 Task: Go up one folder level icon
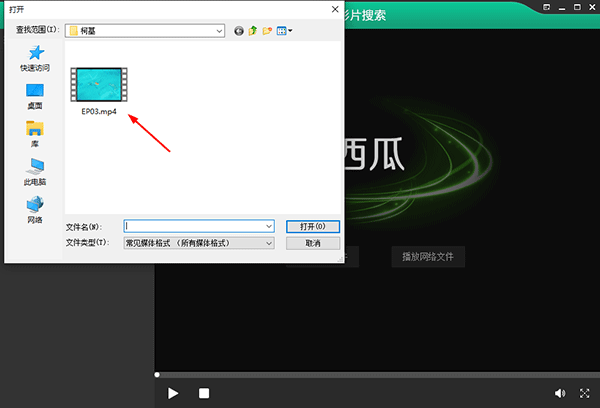tap(253, 31)
